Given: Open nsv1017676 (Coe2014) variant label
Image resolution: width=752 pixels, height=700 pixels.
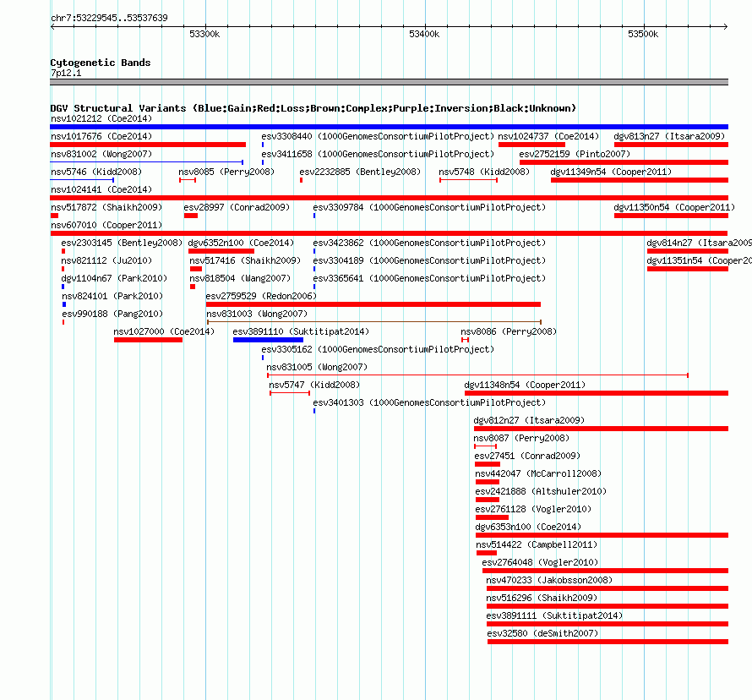Looking at the screenshot, I should point(101,136).
